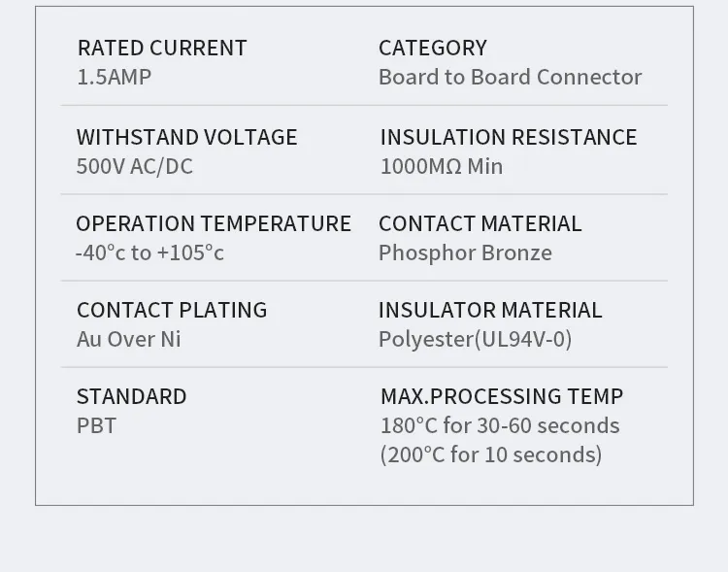Image resolution: width=728 pixels, height=572 pixels.
Task: Click the OPERATION TEMPERATURE heading
Action: [214, 223]
